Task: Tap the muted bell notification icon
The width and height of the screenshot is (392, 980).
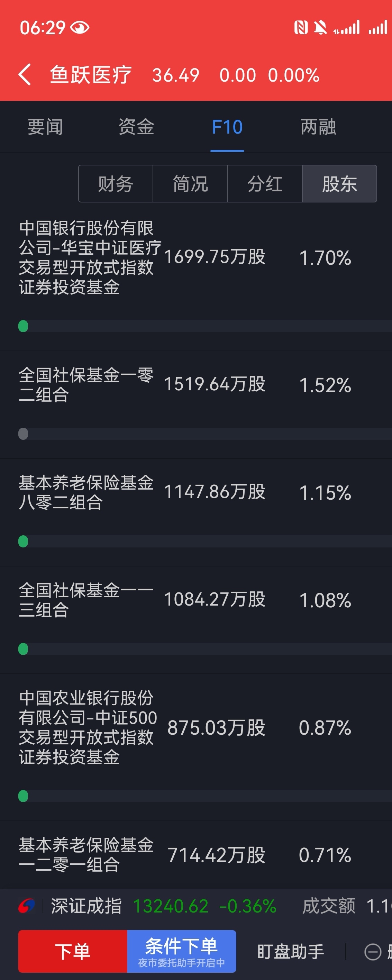Action: coord(320,28)
